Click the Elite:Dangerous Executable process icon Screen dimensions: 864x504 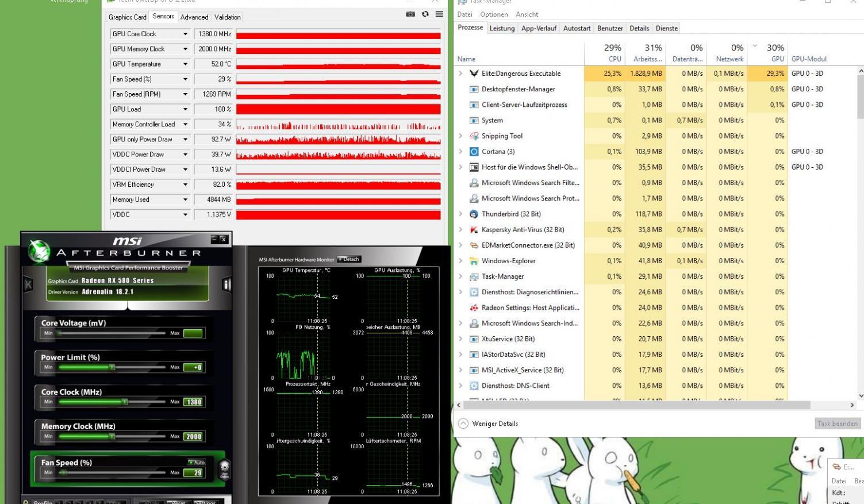474,74
